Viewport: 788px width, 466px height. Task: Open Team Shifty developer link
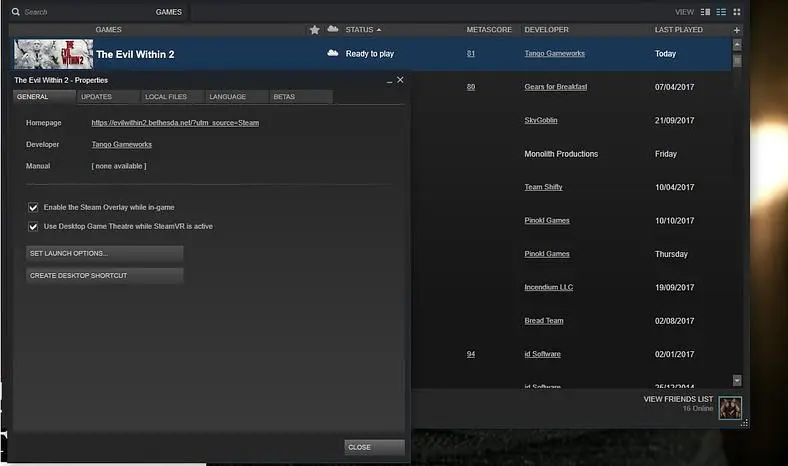tap(543, 187)
